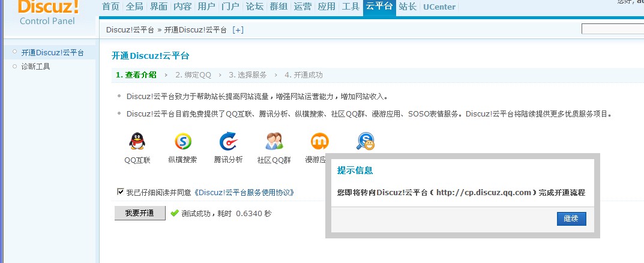This screenshot has height=263, width=644.
Task: Toggle the agreement checkbox 我已仔细阅读并同意
Action: [x=121, y=192]
